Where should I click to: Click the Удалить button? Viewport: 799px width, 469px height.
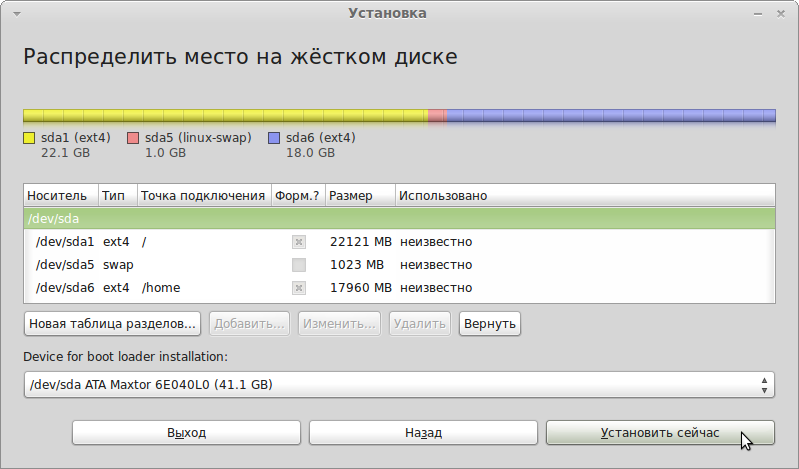[x=419, y=324]
